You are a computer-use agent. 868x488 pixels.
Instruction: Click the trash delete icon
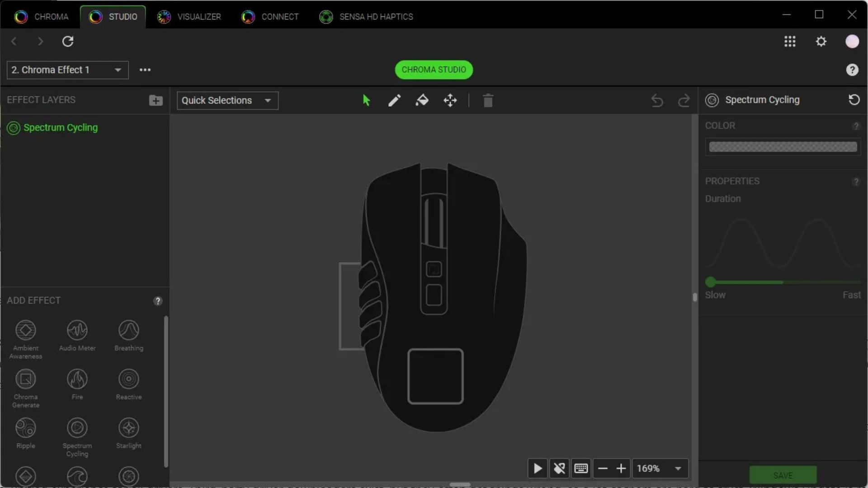(488, 100)
